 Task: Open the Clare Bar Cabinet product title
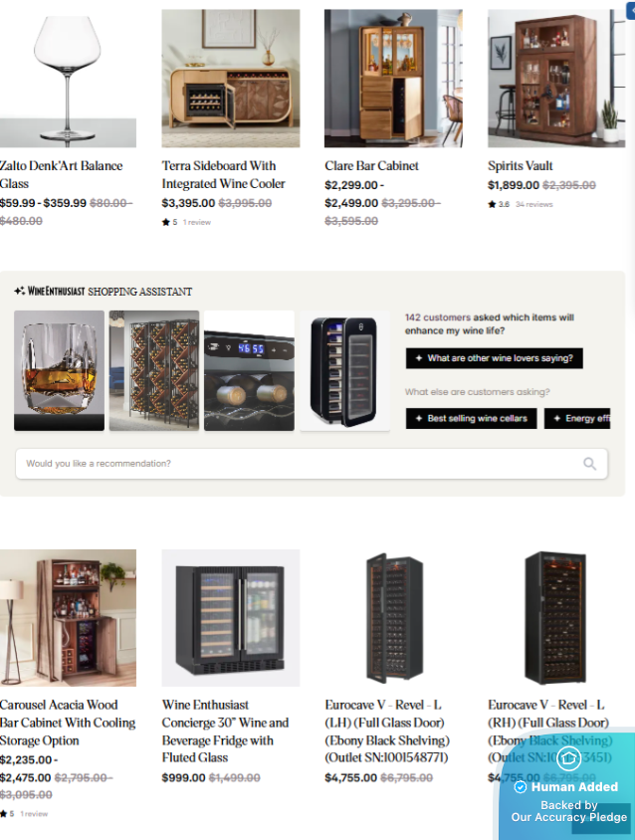(371, 166)
